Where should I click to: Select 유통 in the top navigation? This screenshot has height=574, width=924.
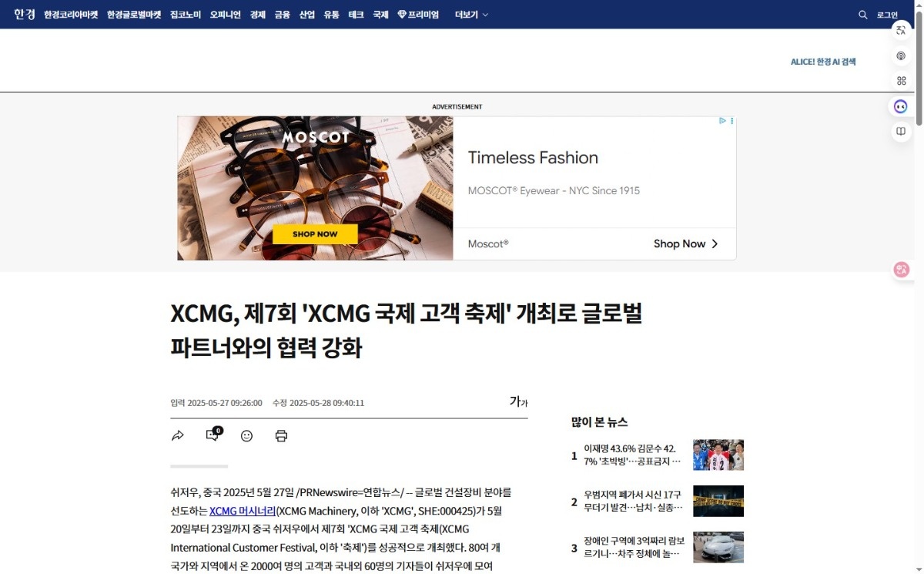coord(332,15)
